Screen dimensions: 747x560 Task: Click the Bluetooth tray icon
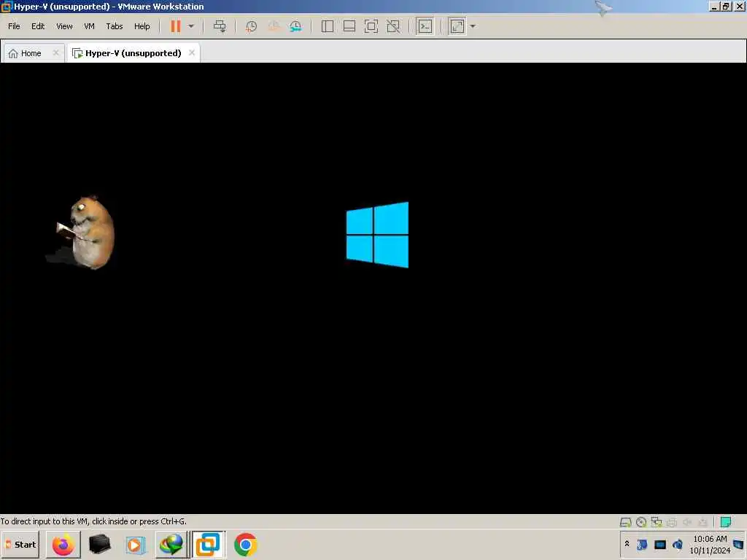pos(642,544)
